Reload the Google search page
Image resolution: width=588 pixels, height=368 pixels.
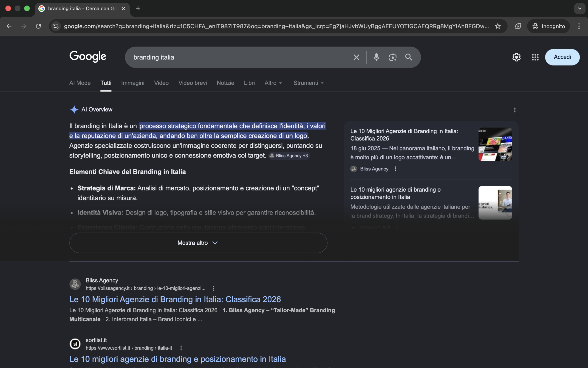click(38, 26)
